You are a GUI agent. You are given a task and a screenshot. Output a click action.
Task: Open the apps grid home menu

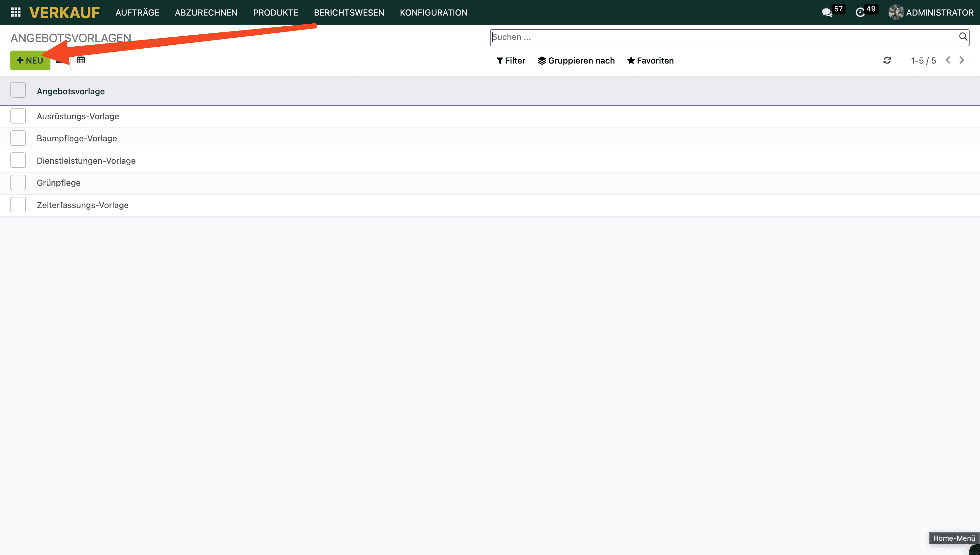[x=16, y=12]
